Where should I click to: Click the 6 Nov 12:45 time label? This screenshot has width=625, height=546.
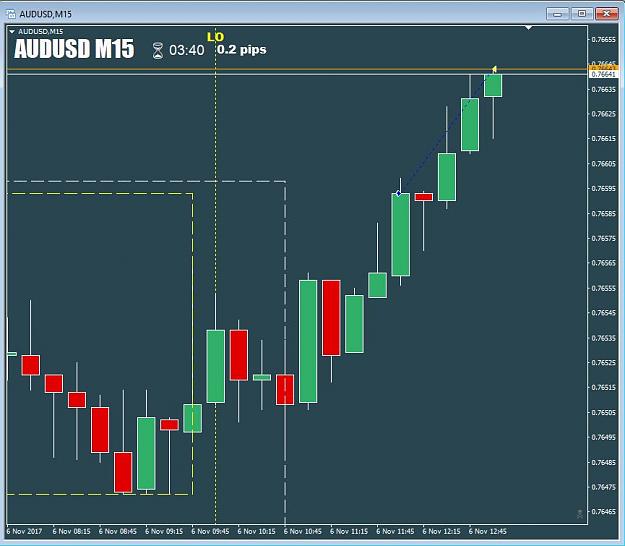tap(487, 531)
